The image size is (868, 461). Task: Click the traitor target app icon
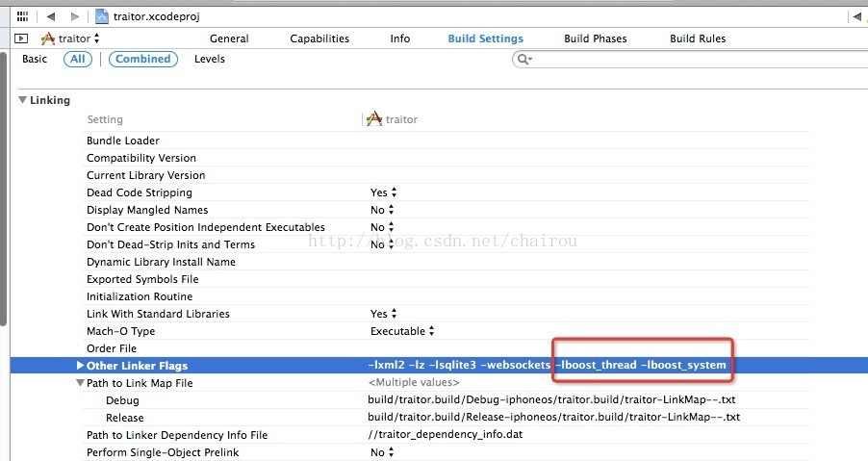pyautogui.click(x=48, y=38)
